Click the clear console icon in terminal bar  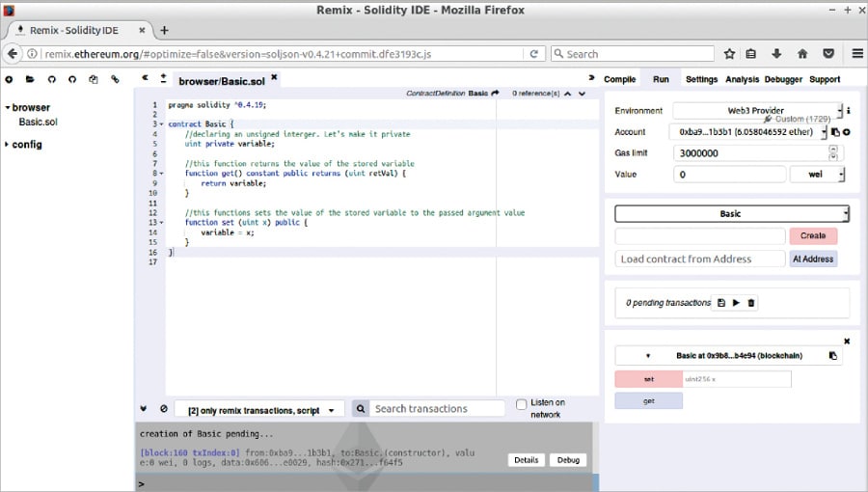163,409
